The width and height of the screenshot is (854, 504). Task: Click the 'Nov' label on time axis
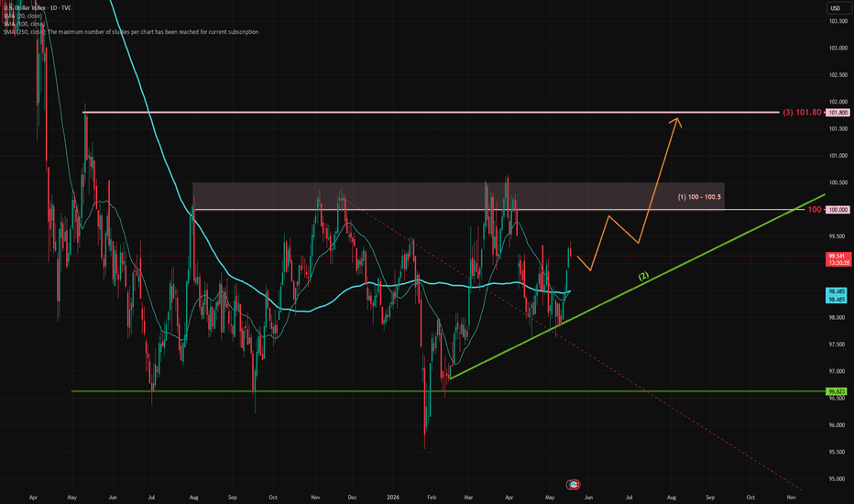pyautogui.click(x=792, y=498)
